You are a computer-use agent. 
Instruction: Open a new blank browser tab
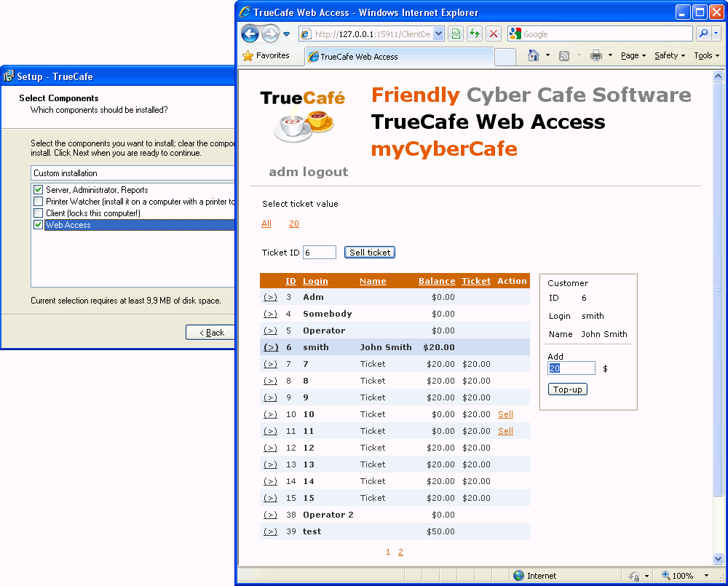pyautogui.click(x=505, y=57)
